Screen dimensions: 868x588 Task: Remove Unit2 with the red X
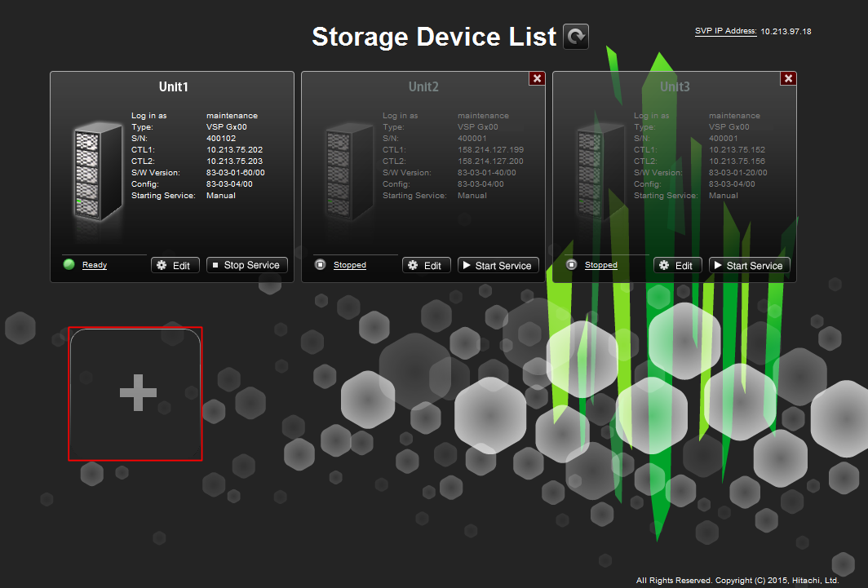pos(537,78)
